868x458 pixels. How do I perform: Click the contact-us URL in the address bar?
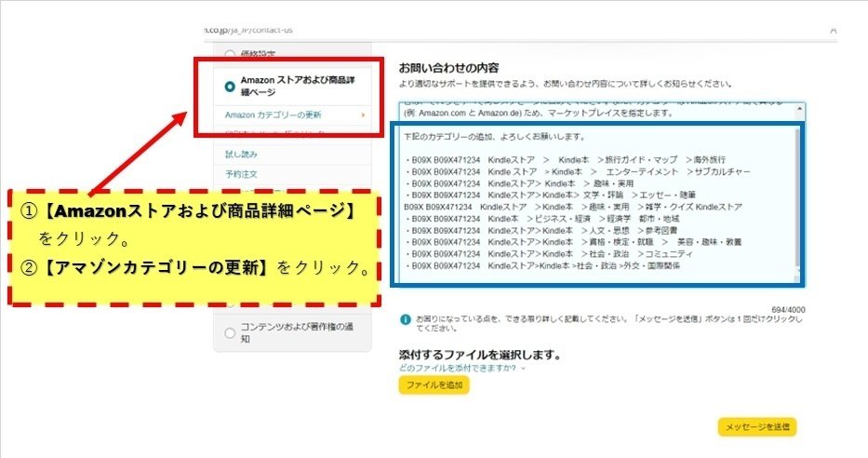[248, 30]
